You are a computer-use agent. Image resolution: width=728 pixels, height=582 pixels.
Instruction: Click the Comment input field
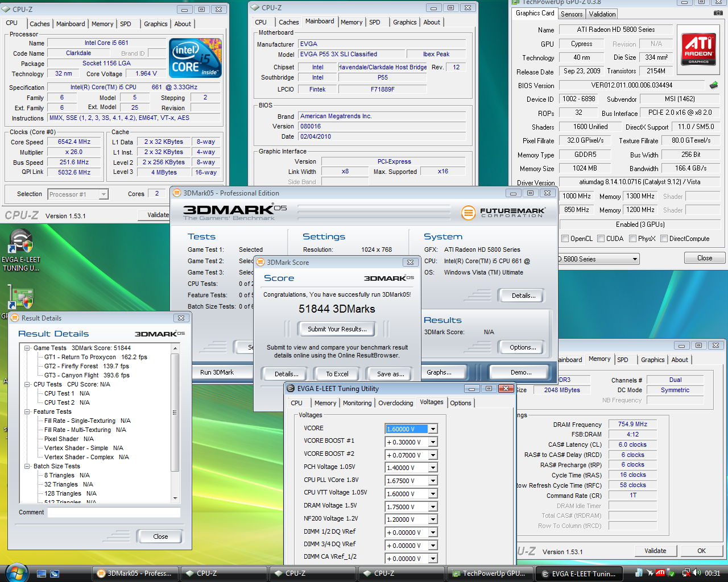[x=114, y=513]
